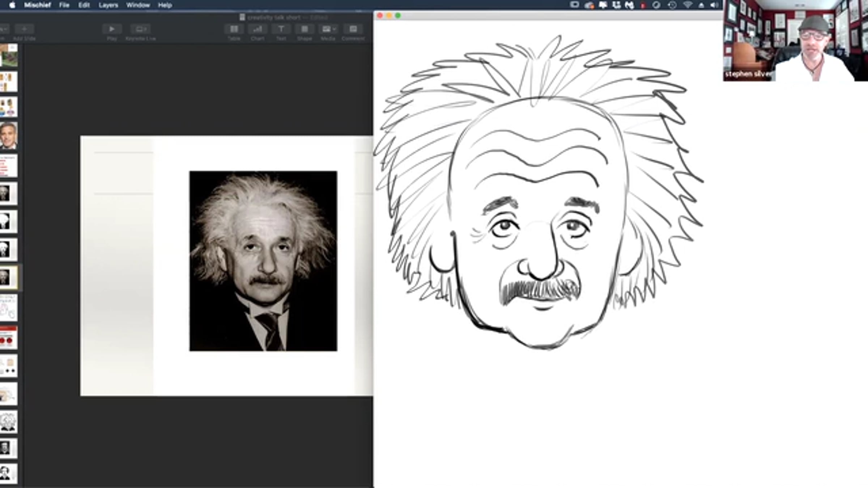Click the Chart toolbar icon
The image size is (868, 488).
[x=258, y=29]
